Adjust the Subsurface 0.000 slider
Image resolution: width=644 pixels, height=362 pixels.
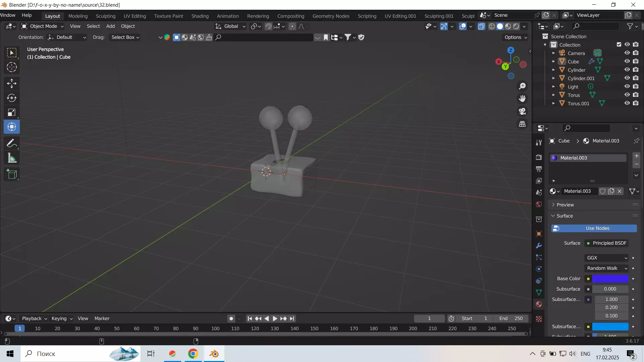click(x=610, y=289)
